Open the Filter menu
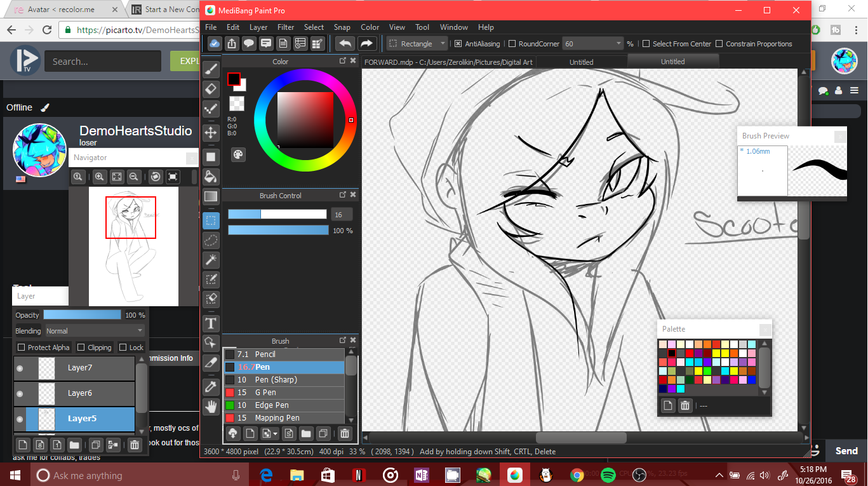Image resolution: width=868 pixels, height=486 pixels. click(286, 27)
